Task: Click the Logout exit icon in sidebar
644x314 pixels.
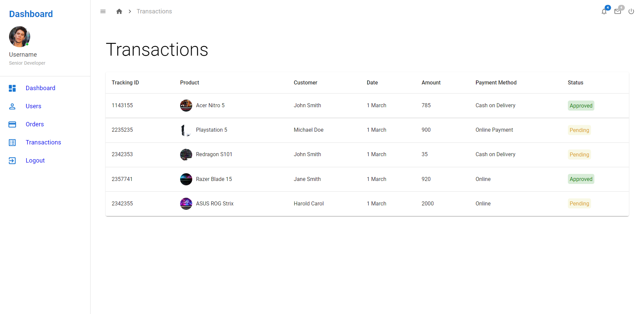Action: [x=12, y=161]
